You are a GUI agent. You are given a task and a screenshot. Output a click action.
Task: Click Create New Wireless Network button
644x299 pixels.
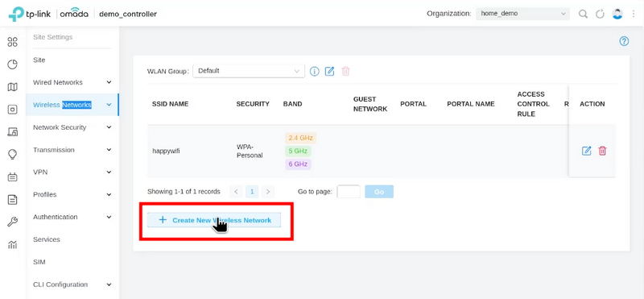click(x=214, y=220)
